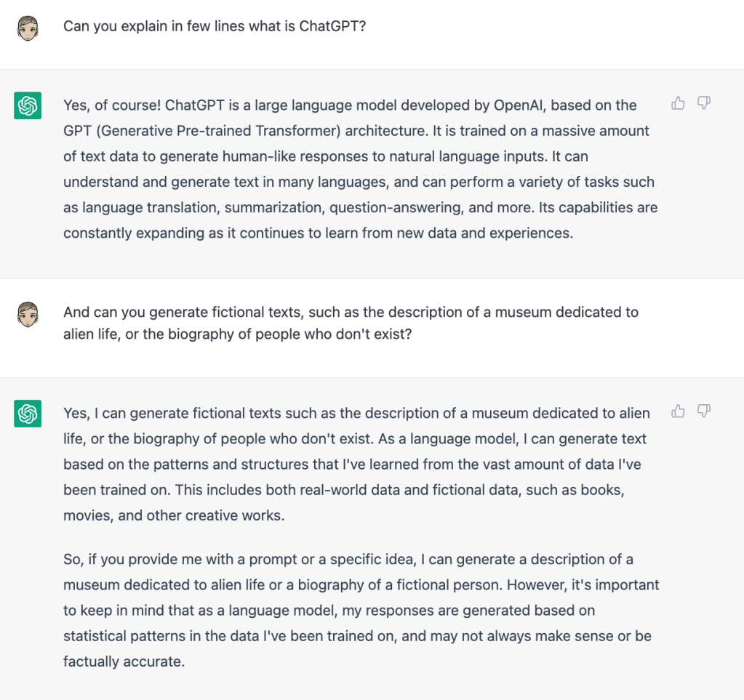Image resolution: width=744 pixels, height=700 pixels.
Task: Click the ChatGPT logo beside the first answer
Action: (x=28, y=106)
